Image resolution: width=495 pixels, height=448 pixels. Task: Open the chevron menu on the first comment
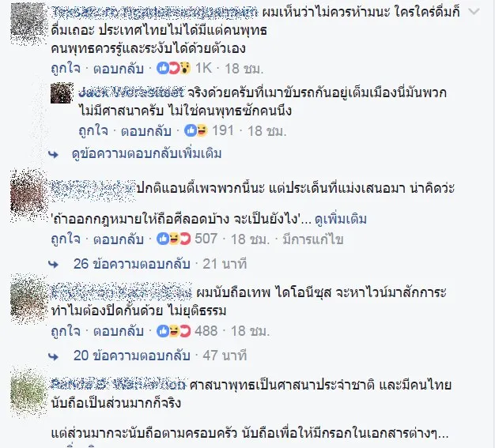point(474,12)
